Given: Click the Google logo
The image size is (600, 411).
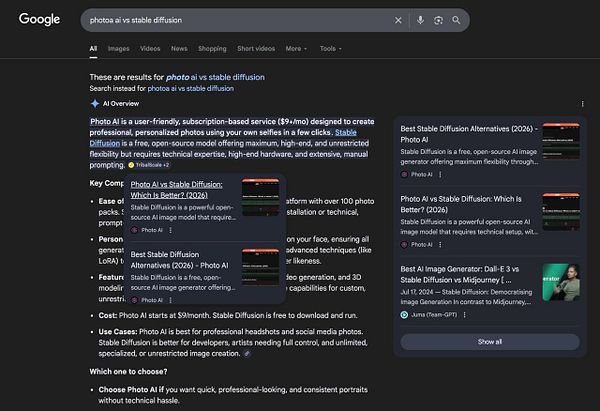Looking at the screenshot, I should pos(39,19).
